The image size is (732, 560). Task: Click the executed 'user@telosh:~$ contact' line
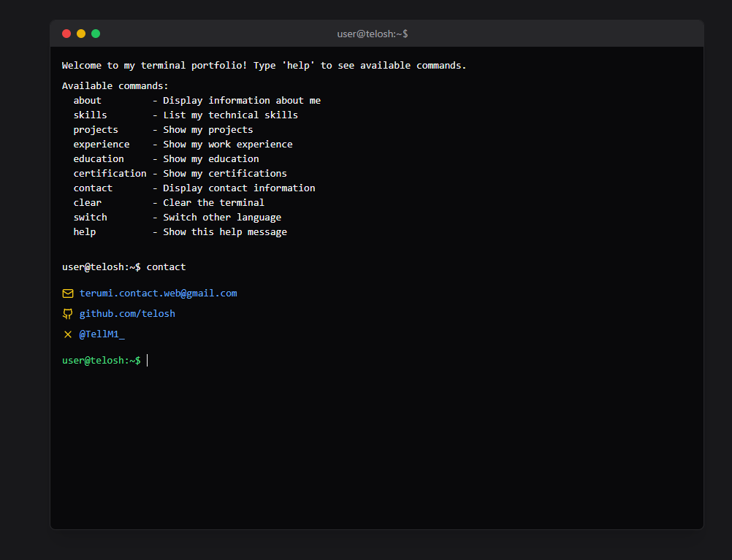click(x=123, y=267)
